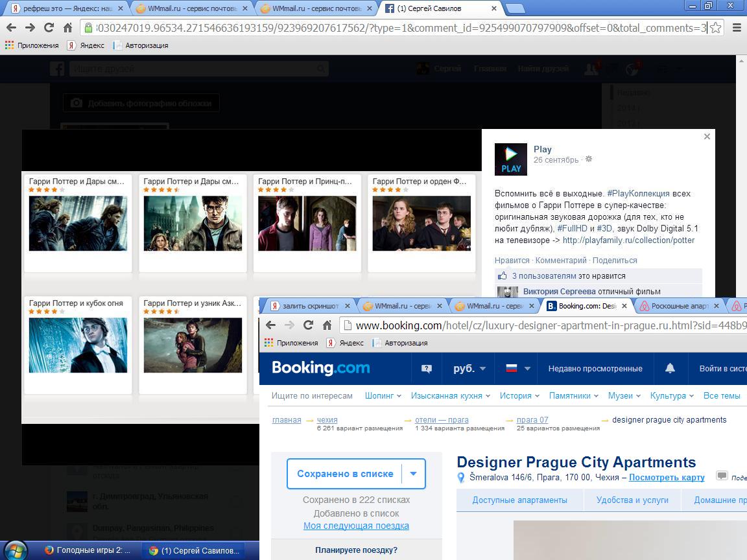Open the Windows Start button

point(16,550)
